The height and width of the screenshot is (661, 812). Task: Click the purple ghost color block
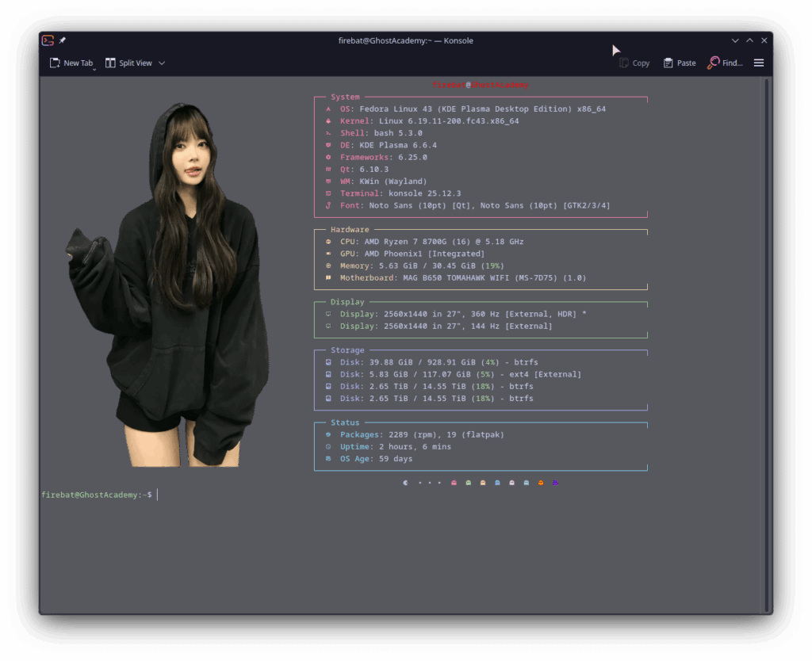coord(555,482)
